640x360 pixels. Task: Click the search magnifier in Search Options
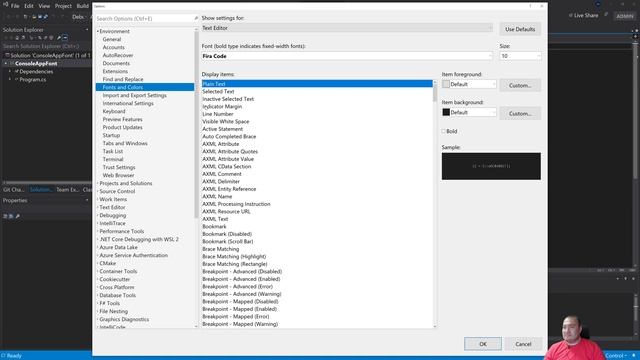196,18
